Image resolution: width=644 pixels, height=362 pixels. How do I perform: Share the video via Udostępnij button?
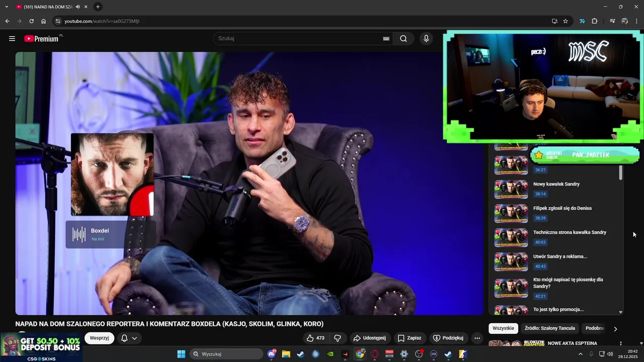[x=370, y=338]
